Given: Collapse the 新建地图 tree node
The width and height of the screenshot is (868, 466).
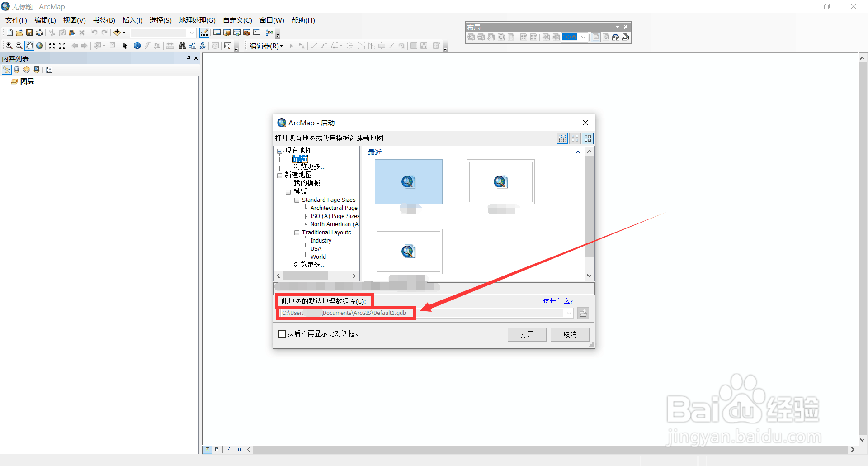Looking at the screenshot, I should (279, 176).
